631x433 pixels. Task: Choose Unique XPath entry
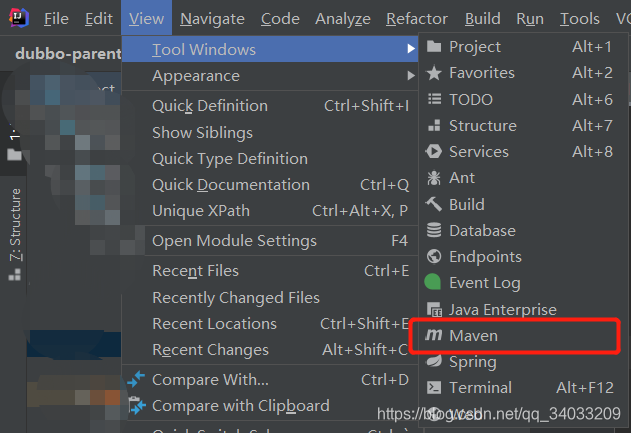270,210
